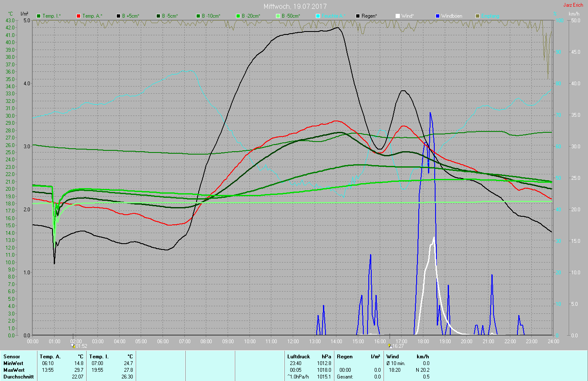Click the red Temp. A. legend swatch
The width and height of the screenshot is (588, 381).
click(79, 16)
